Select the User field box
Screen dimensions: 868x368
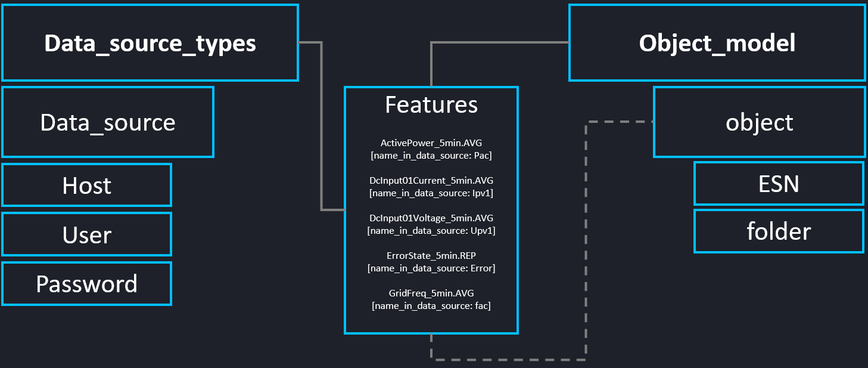pos(86,234)
